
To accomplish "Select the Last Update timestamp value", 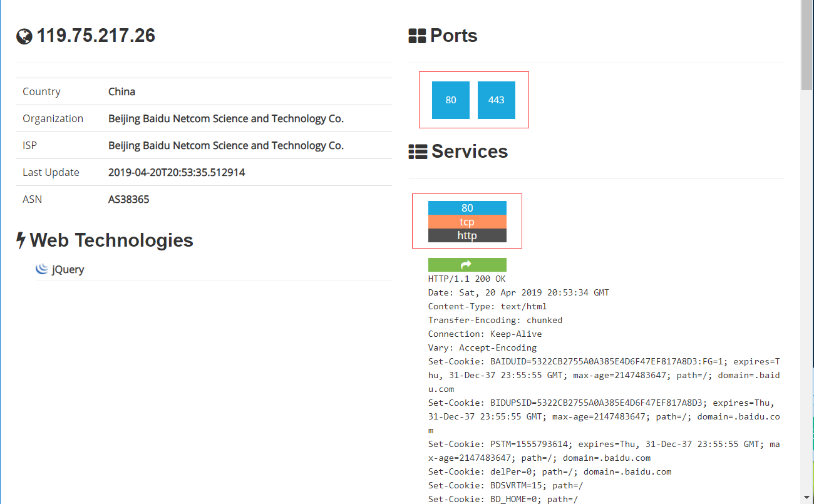I will point(177,172).
